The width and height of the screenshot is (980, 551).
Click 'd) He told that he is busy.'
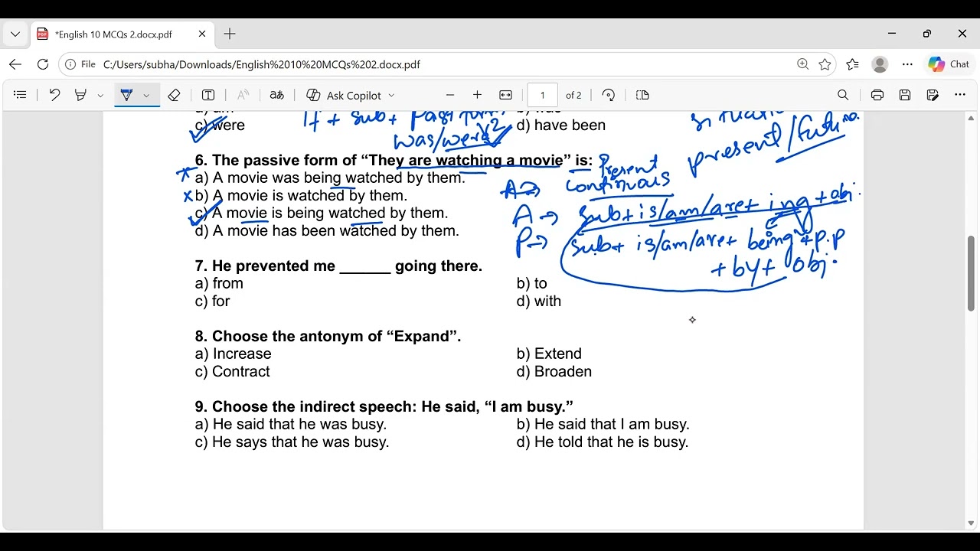coord(603,442)
